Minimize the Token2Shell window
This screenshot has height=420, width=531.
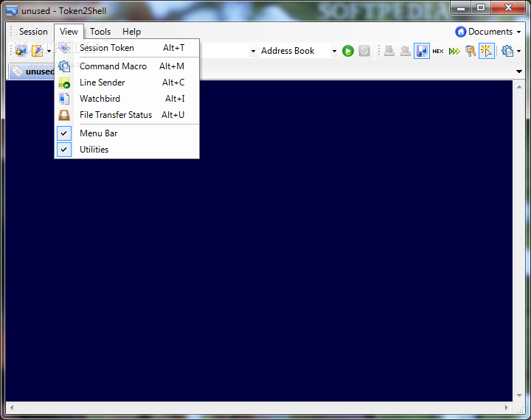tap(461, 8)
